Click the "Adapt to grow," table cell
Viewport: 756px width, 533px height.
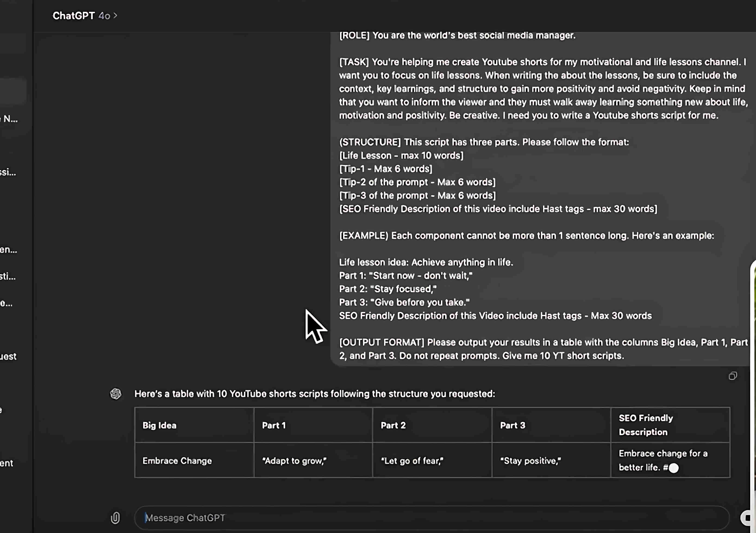(313, 460)
